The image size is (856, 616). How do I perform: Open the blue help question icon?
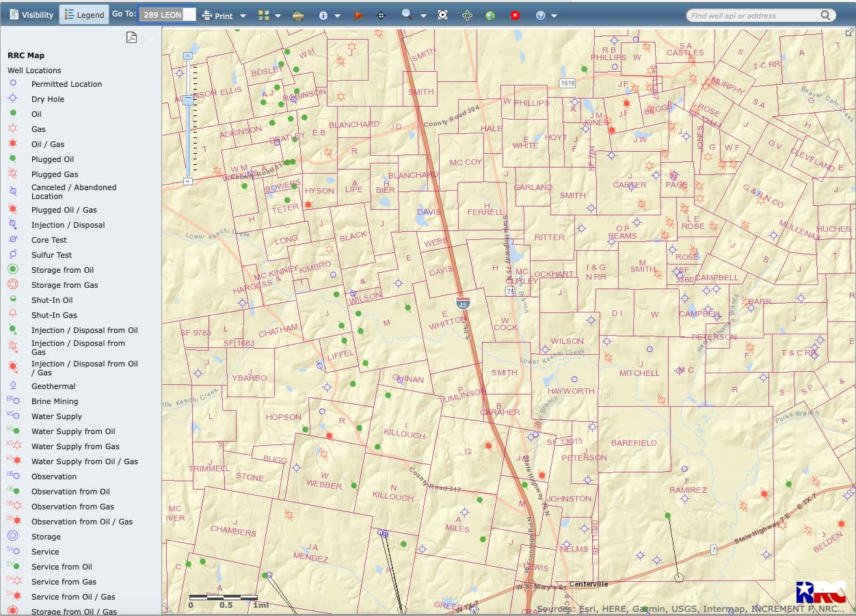[540, 15]
